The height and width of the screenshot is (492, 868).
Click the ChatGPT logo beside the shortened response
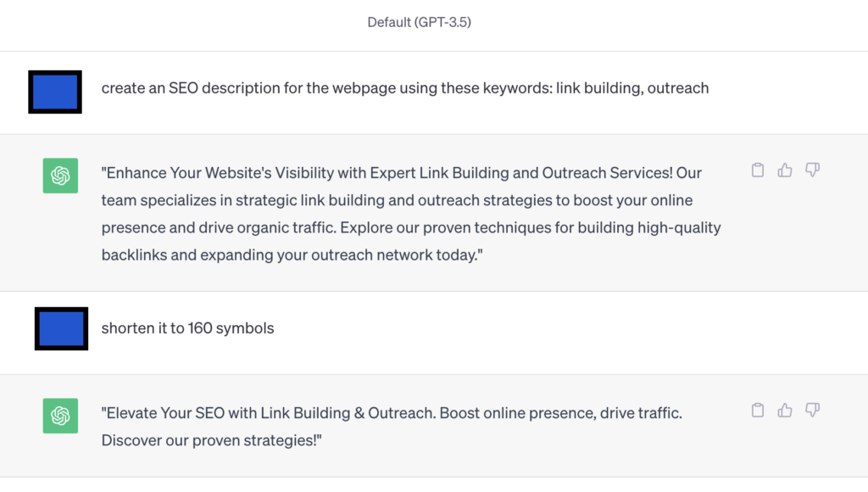(60, 416)
